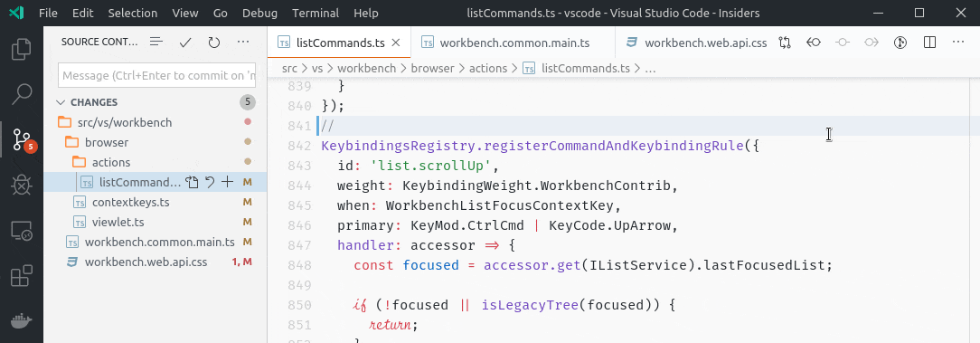Click the circular branch icon in editor toolbar
Viewport: 980px width, 343px height.
coord(900,43)
